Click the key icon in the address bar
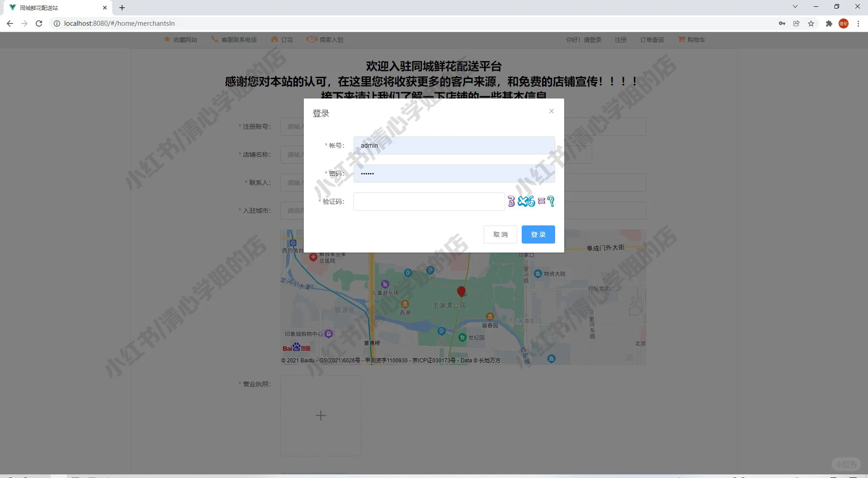 782,23
